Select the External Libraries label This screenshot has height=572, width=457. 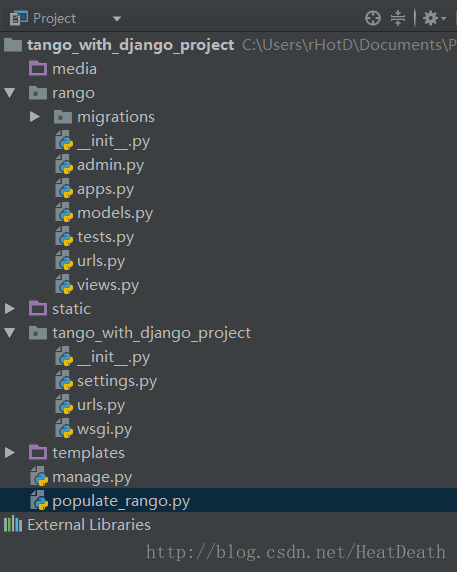pos(89,525)
